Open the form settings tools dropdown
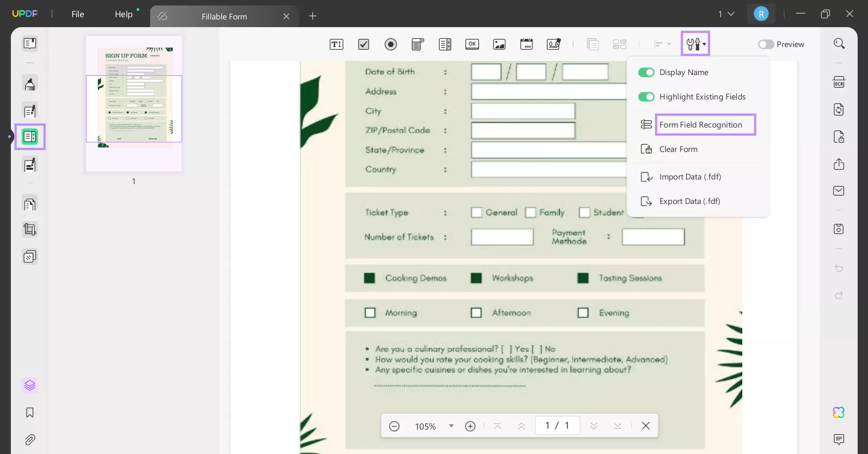The width and height of the screenshot is (868, 454). click(695, 44)
